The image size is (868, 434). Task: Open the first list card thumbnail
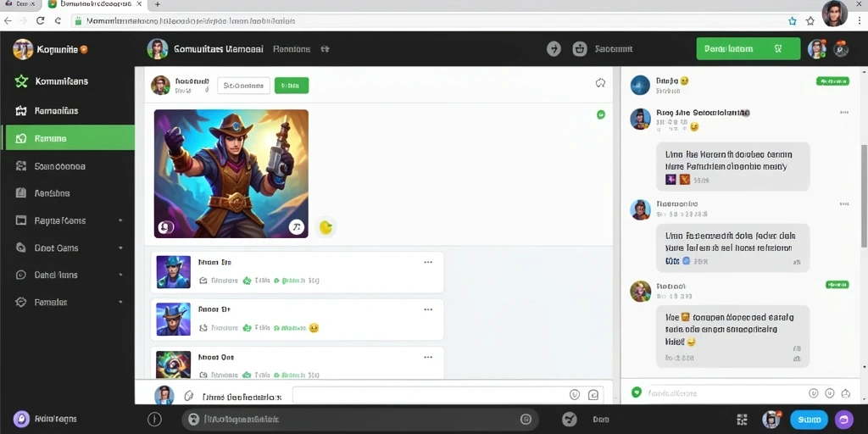pyautogui.click(x=173, y=272)
